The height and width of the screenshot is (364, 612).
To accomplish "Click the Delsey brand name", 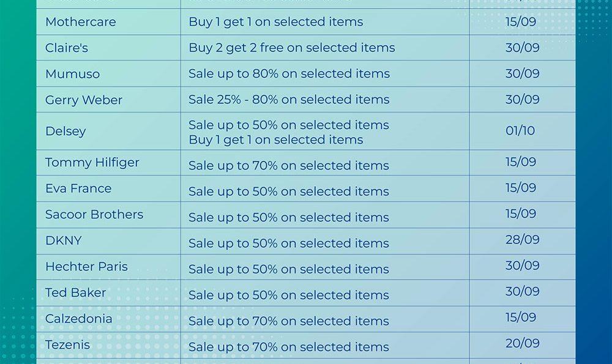I will coord(65,132).
